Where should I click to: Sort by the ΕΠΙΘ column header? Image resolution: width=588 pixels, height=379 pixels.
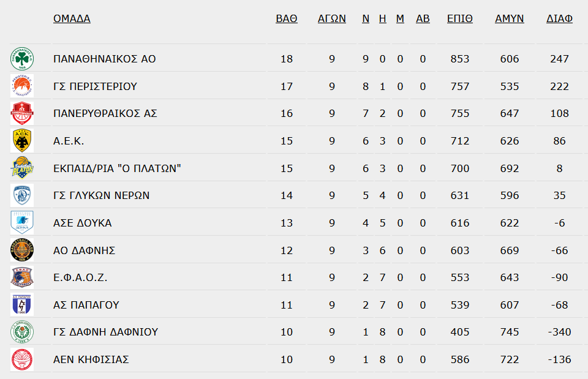click(460, 18)
